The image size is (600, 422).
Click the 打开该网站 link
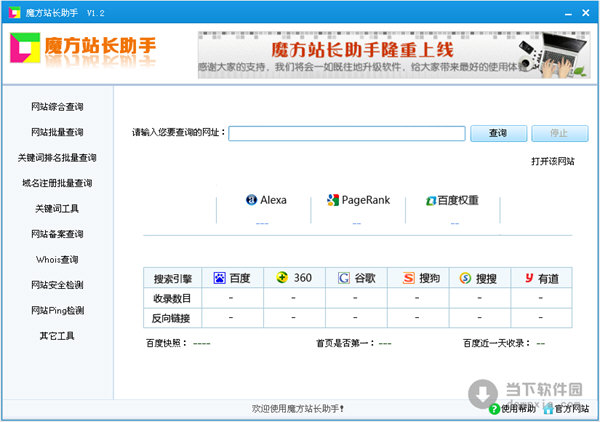pyautogui.click(x=553, y=161)
